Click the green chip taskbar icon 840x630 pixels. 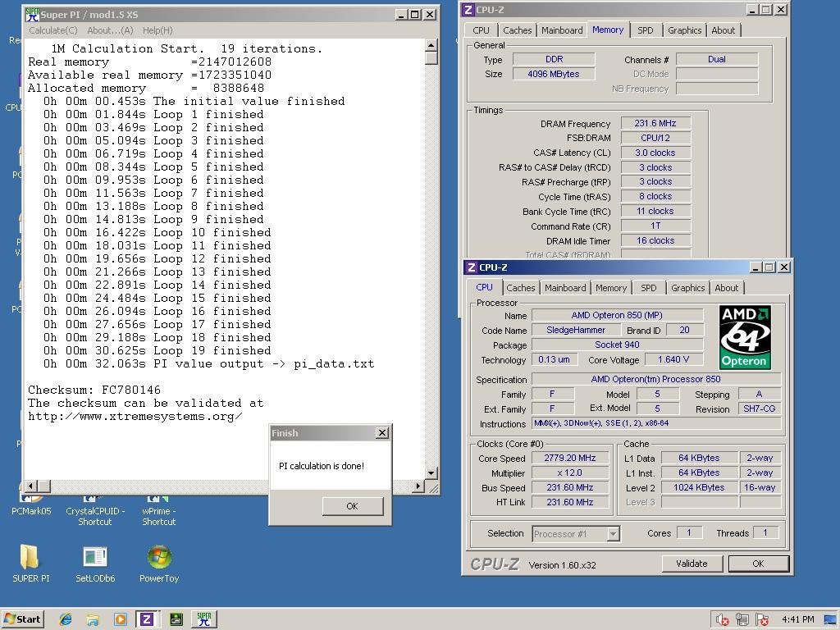(x=176, y=620)
